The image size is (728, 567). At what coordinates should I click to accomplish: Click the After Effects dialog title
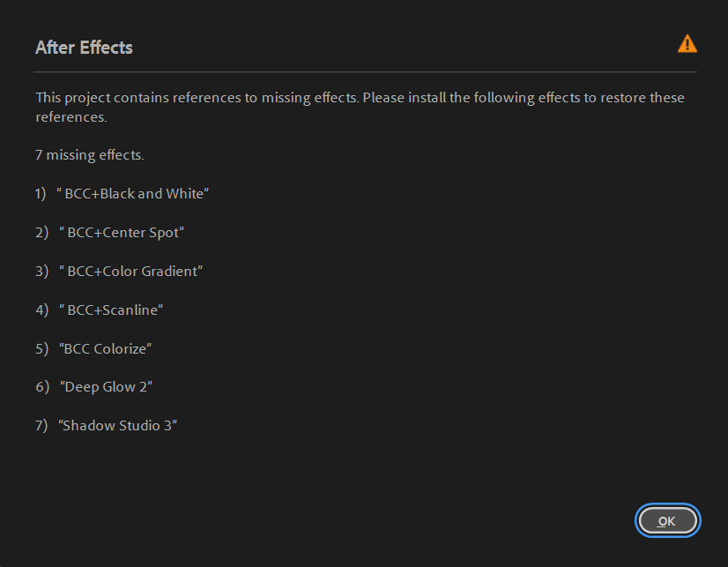point(84,48)
